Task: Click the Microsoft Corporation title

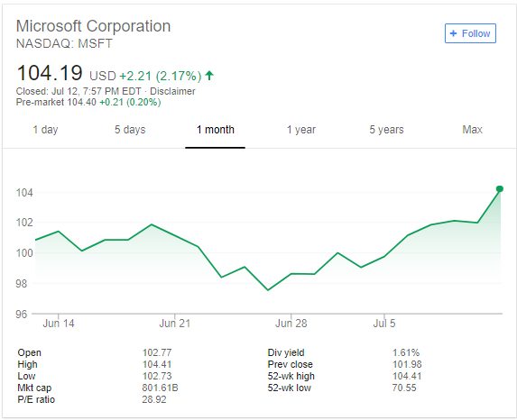Action: click(x=93, y=26)
